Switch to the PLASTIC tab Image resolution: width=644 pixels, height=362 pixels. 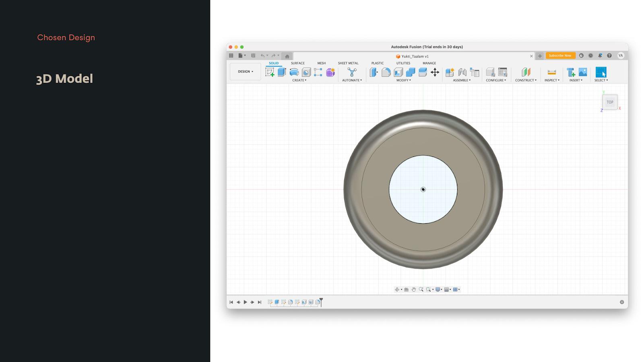[378, 63]
